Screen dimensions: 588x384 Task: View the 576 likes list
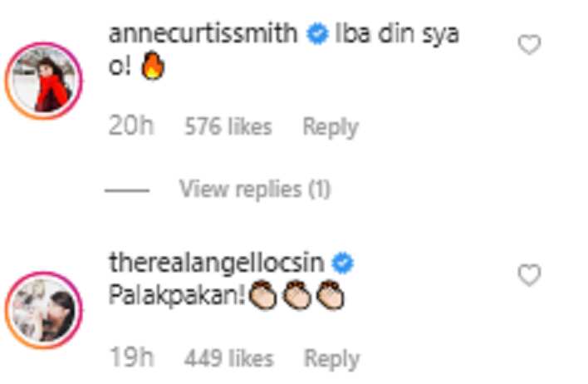click(x=228, y=126)
